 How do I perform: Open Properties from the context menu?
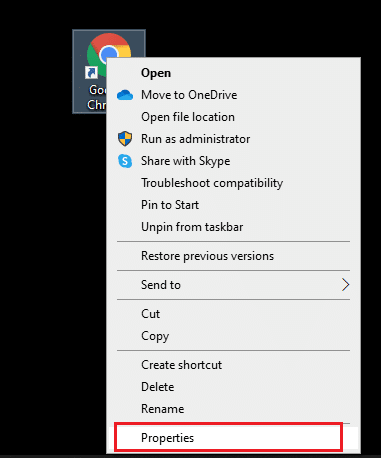233,438
